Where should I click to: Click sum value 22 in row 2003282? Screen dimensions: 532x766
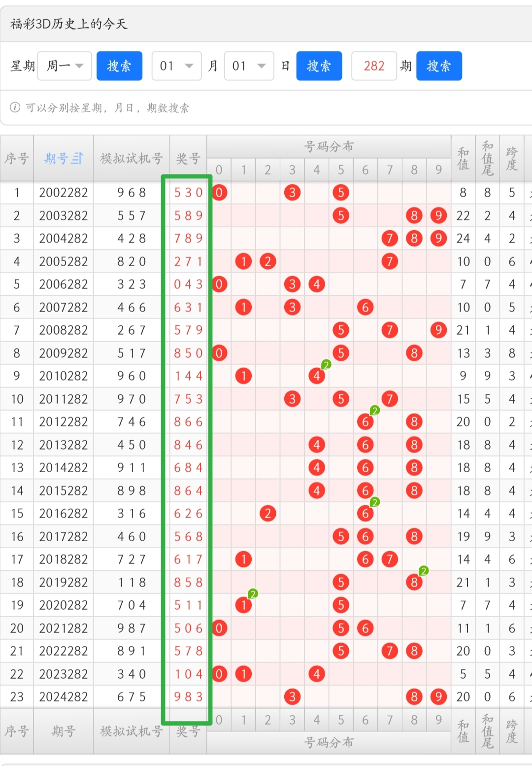(463, 215)
